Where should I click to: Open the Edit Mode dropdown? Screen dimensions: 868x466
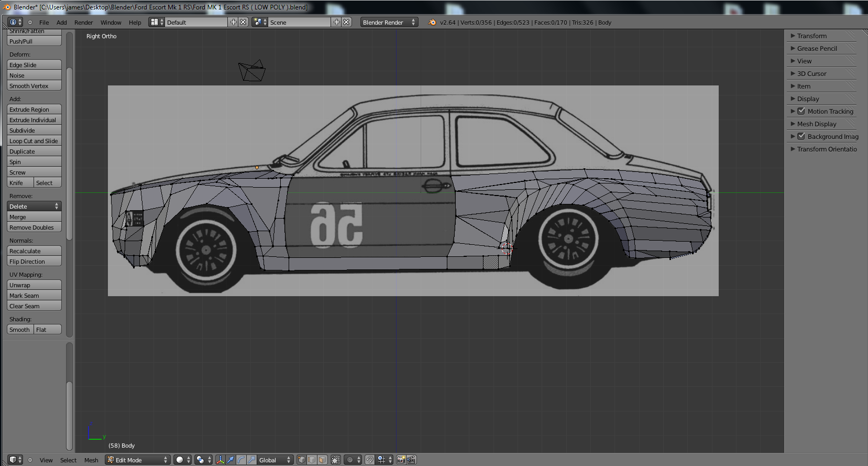point(138,460)
